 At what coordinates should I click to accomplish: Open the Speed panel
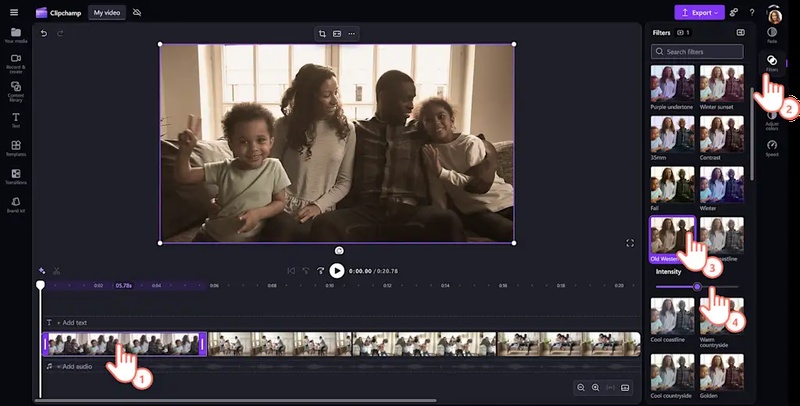coord(772,147)
